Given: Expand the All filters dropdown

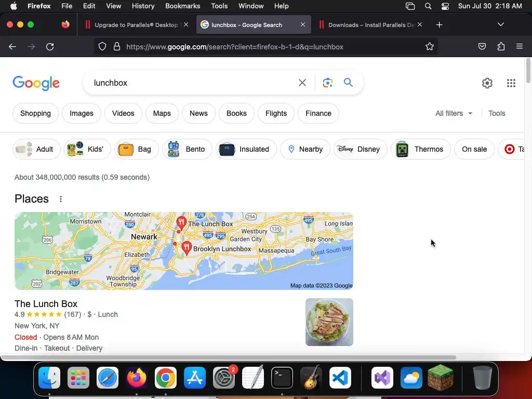Looking at the screenshot, I should pos(454,113).
